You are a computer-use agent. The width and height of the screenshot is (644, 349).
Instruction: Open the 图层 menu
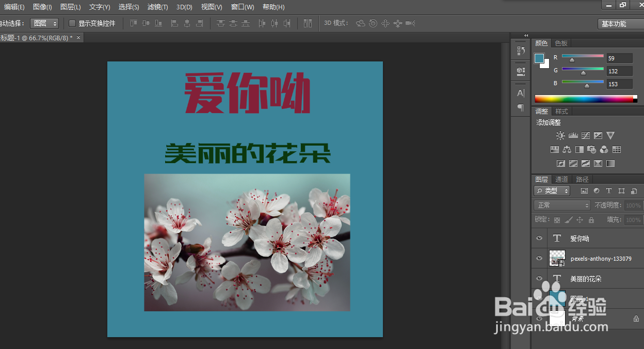[71, 7]
